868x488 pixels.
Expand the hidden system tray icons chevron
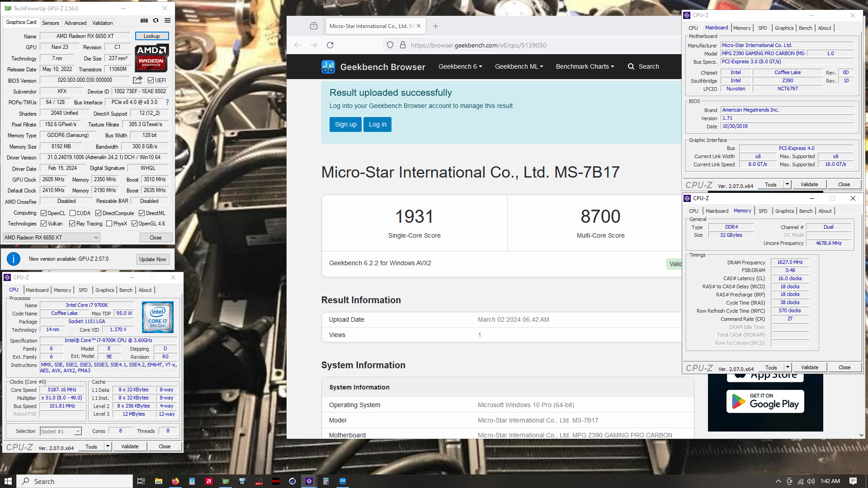point(778,481)
